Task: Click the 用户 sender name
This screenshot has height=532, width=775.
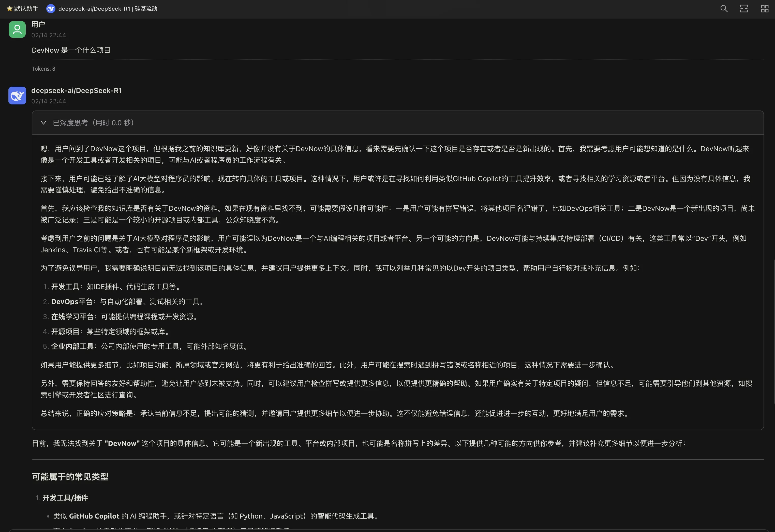Action: pos(38,24)
